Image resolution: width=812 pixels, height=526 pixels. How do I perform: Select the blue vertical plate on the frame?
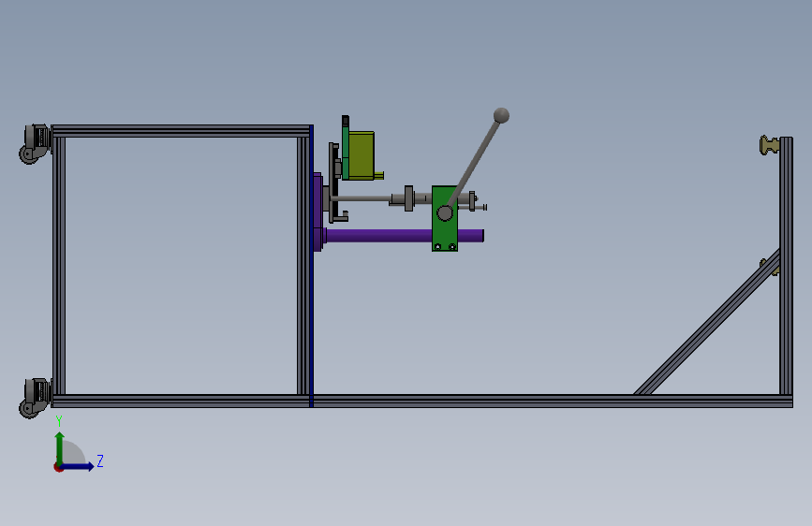(x=311, y=266)
